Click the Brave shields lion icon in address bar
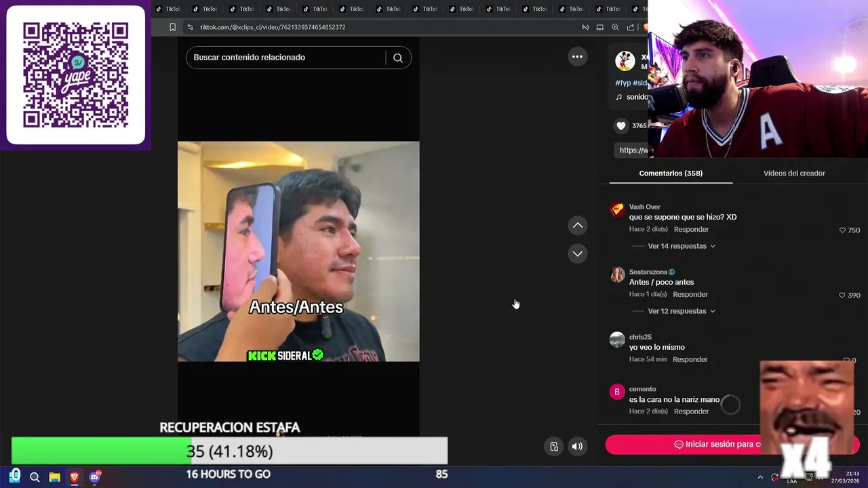 pyautogui.click(x=645, y=27)
